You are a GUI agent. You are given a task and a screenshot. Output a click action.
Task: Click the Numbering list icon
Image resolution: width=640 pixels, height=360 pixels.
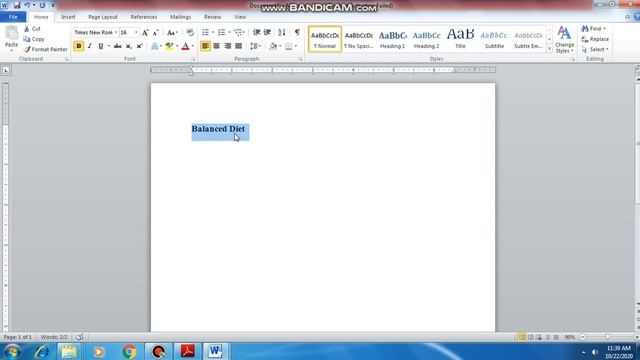[221, 32]
